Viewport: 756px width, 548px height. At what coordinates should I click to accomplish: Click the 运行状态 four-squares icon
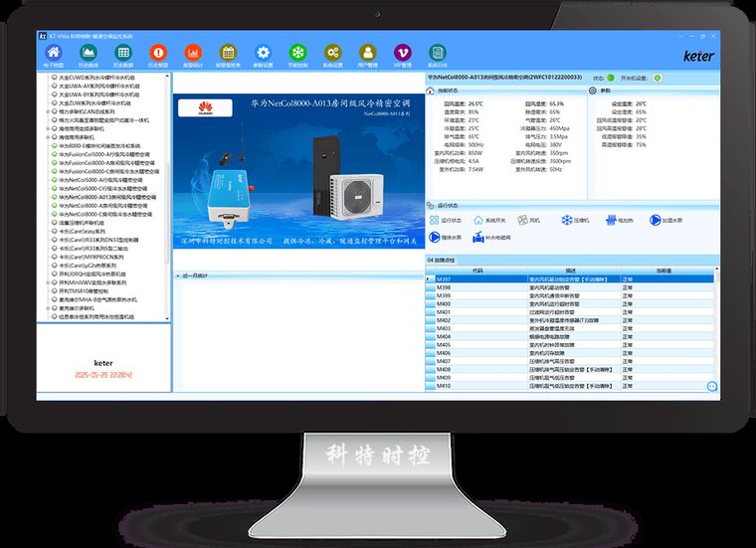[x=434, y=220]
